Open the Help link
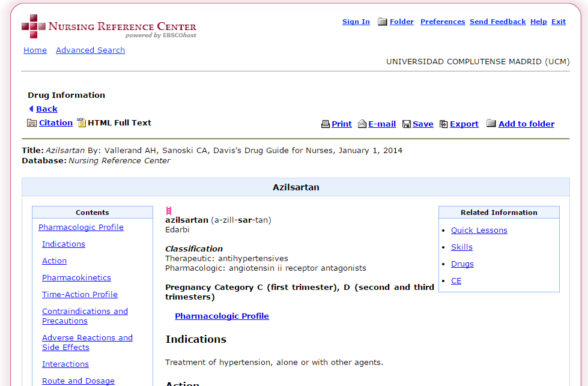 tap(539, 22)
